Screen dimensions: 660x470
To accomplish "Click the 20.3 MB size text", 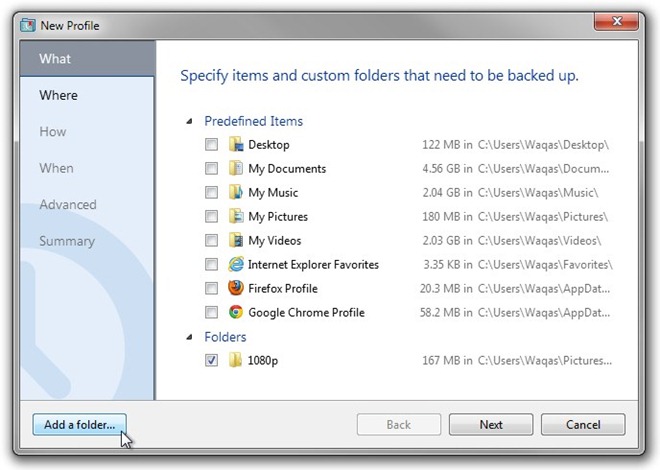I will 440,289.
